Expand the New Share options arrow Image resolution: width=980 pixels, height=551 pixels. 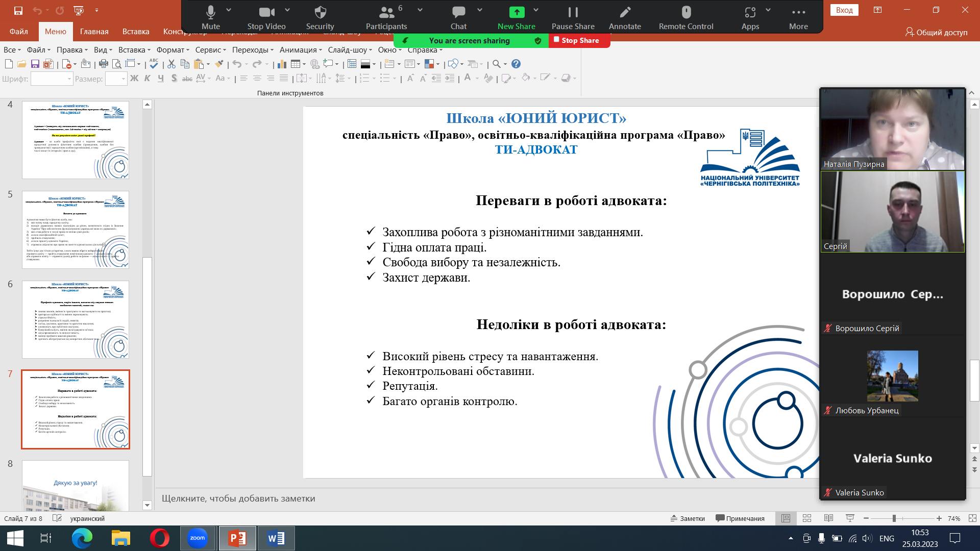tap(536, 10)
